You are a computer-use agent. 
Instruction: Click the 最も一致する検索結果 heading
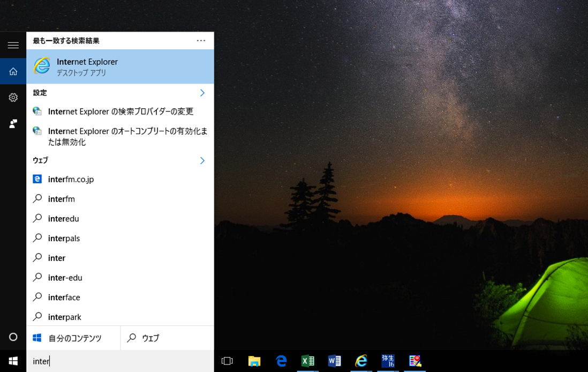click(x=66, y=41)
